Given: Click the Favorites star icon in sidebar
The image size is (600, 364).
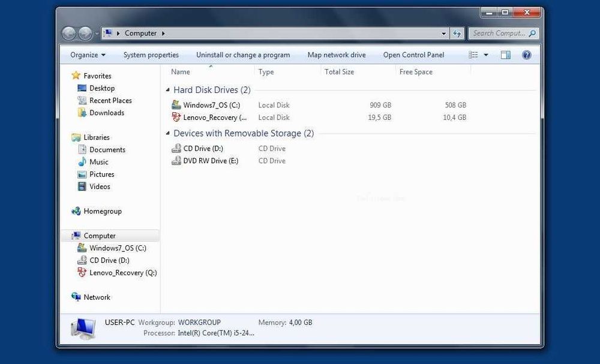Looking at the screenshot, I should [x=76, y=76].
